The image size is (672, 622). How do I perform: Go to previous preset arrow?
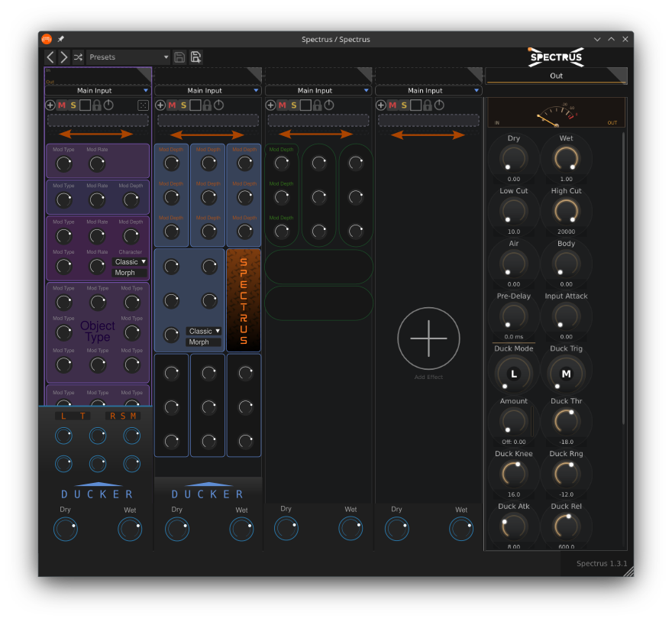click(50, 57)
